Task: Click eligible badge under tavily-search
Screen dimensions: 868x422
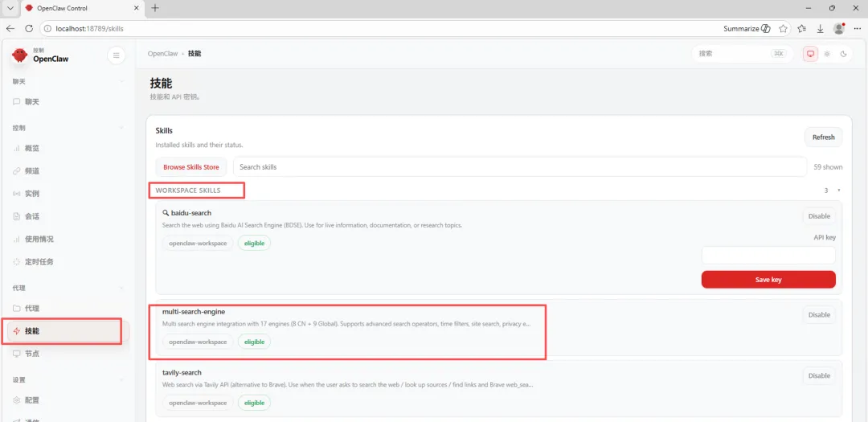Action: 254,403
